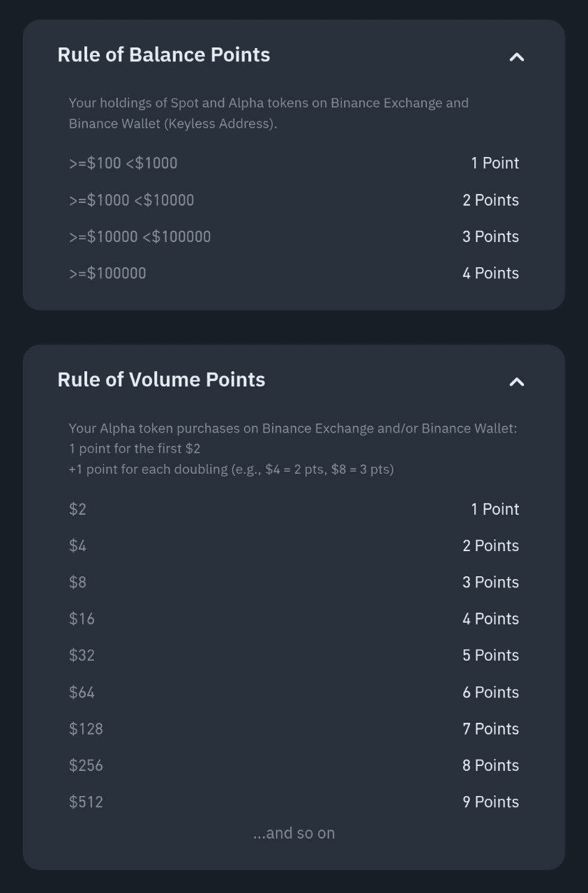The image size is (588, 893).
Task: Select the 5 Points value for $32
Action: coord(490,656)
